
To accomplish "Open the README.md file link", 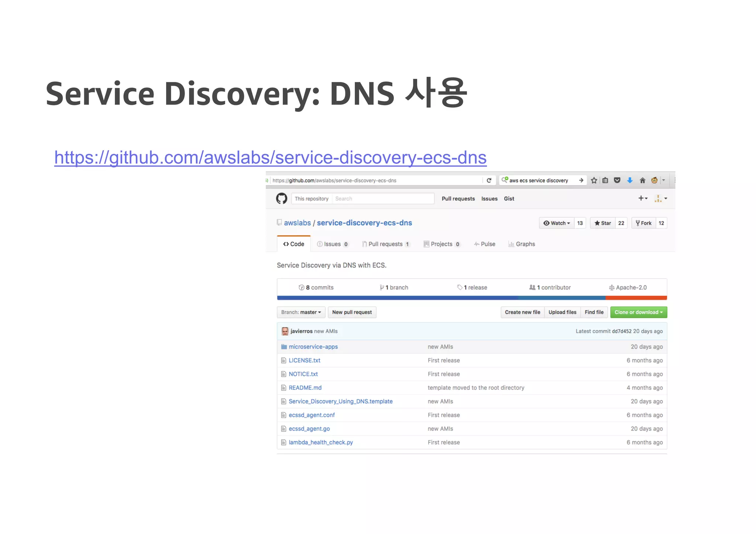I will click(x=305, y=388).
